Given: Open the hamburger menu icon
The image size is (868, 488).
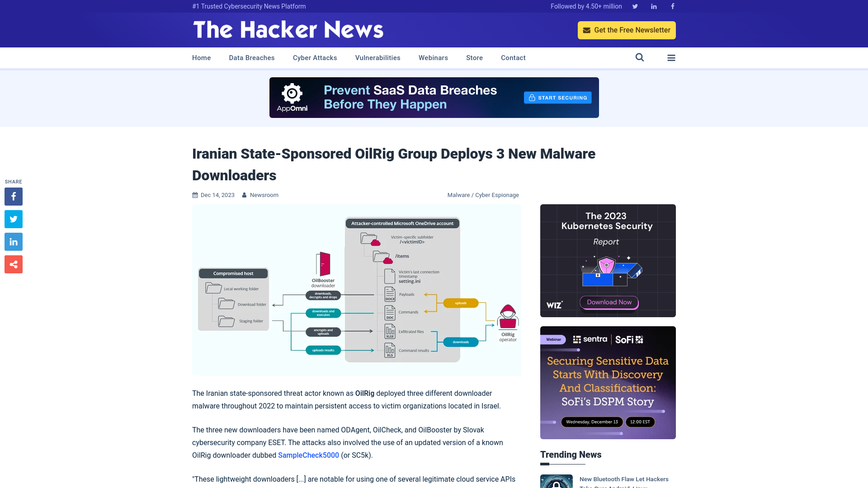Looking at the screenshot, I should click(x=671, y=58).
